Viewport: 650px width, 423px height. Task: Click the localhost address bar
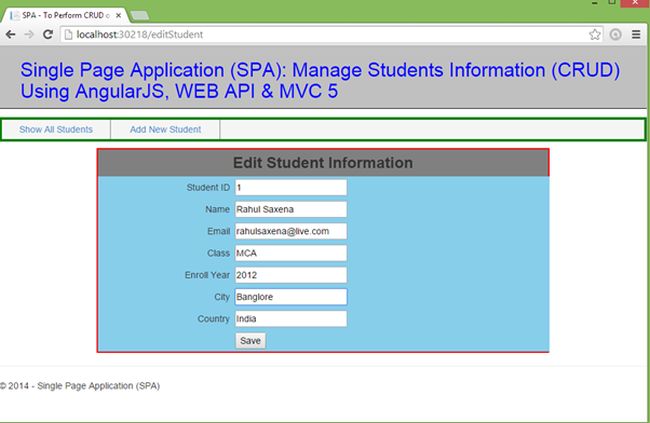(332, 34)
